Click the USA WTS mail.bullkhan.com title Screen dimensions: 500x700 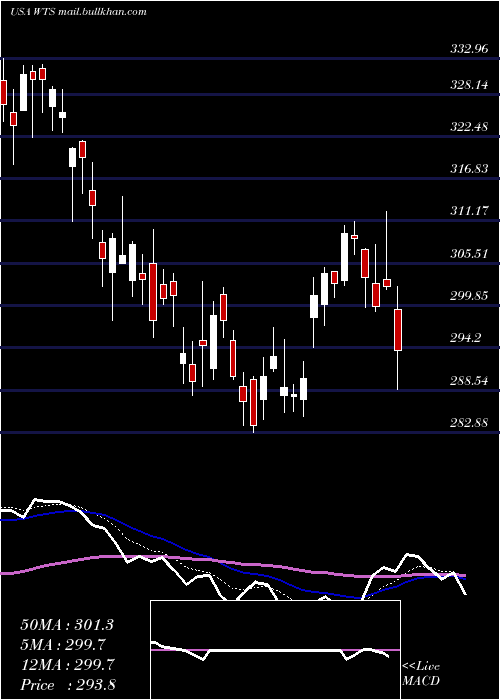[x=78, y=12]
